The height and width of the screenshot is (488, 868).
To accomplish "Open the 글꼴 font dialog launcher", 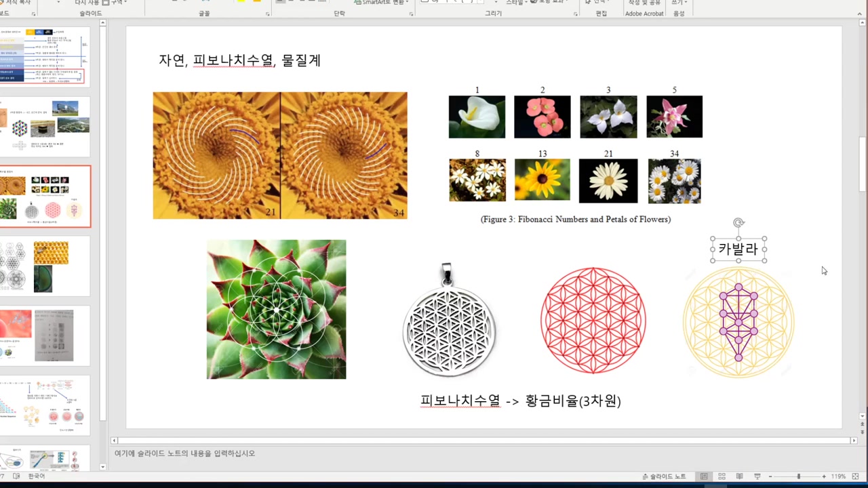I will pyautogui.click(x=267, y=14).
